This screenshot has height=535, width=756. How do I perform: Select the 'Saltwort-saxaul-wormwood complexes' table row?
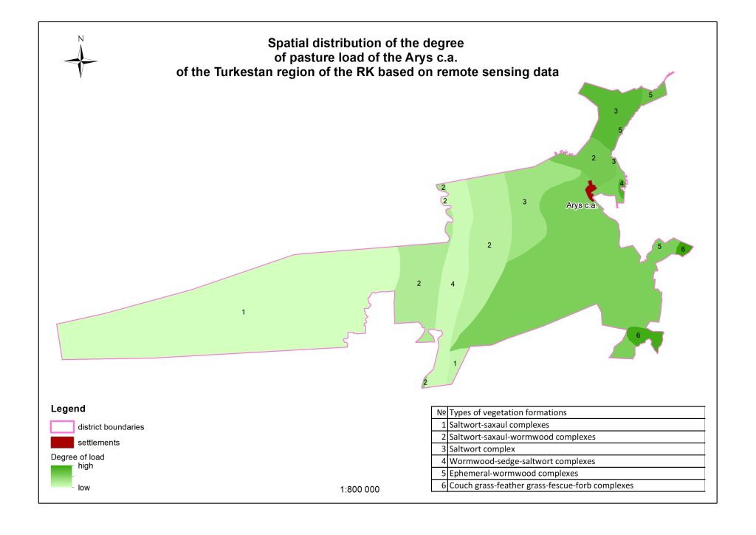coord(569,437)
